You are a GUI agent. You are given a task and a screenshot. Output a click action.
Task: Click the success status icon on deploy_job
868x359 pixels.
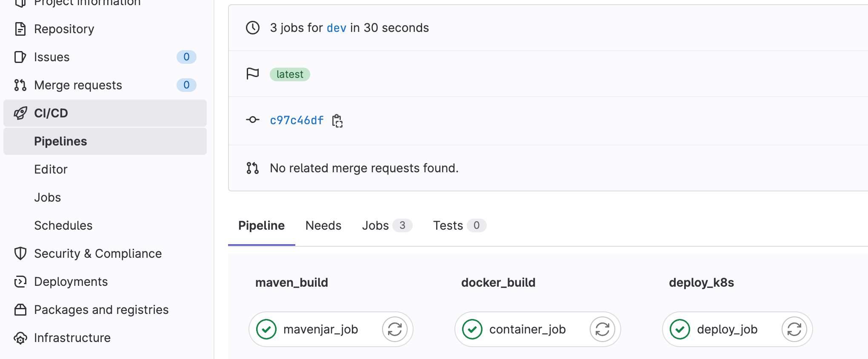[x=680, y=329]
